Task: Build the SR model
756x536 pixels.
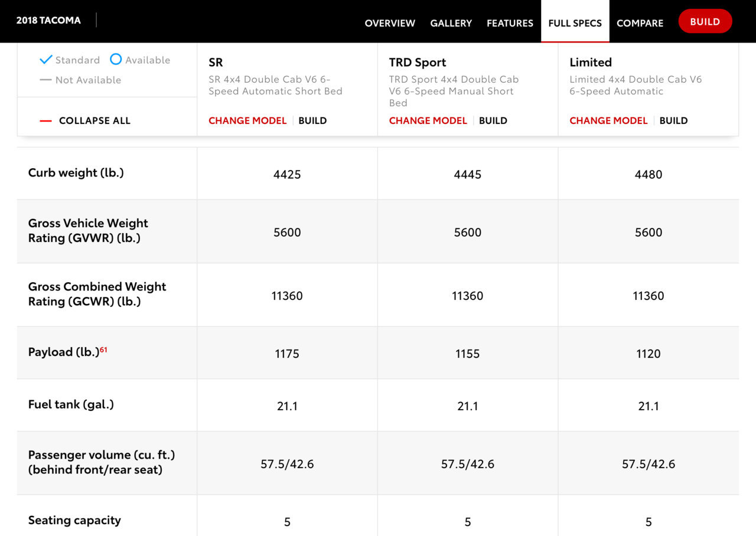Action: tap(312, 120)
